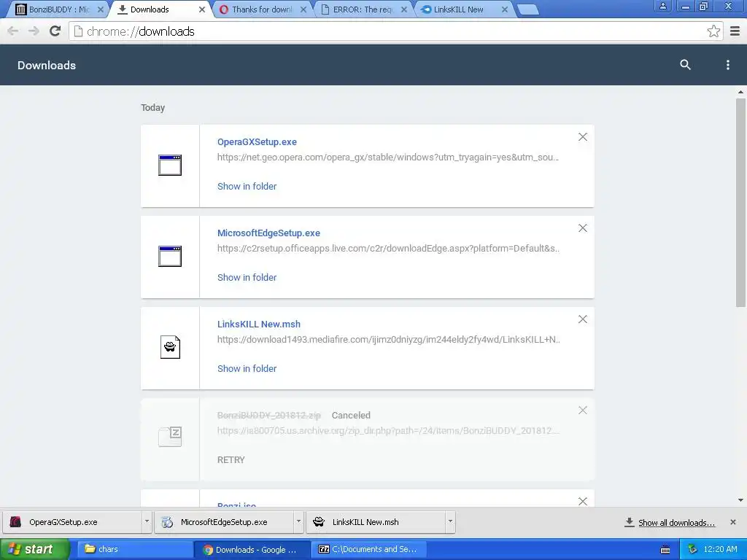Retry the BonziBUDDY zip download
Viewport: 747px width, 560px height.
(x=231, y=460)
